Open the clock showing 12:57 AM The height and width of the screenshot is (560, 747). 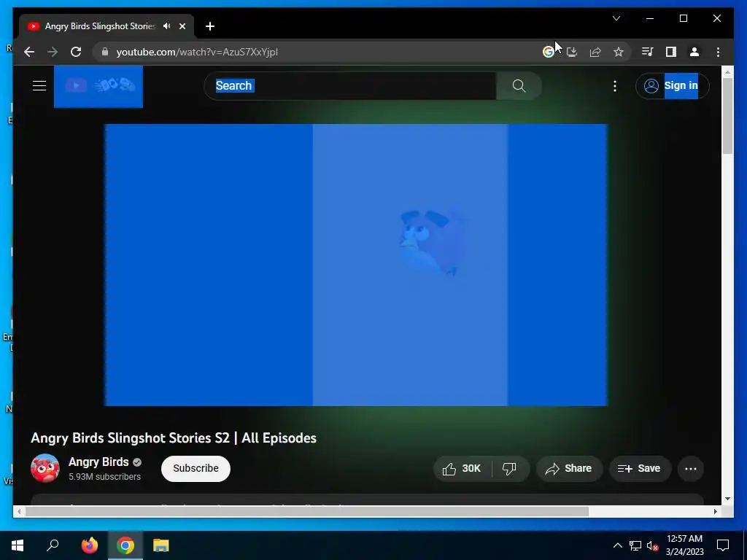tap(684, 545)
